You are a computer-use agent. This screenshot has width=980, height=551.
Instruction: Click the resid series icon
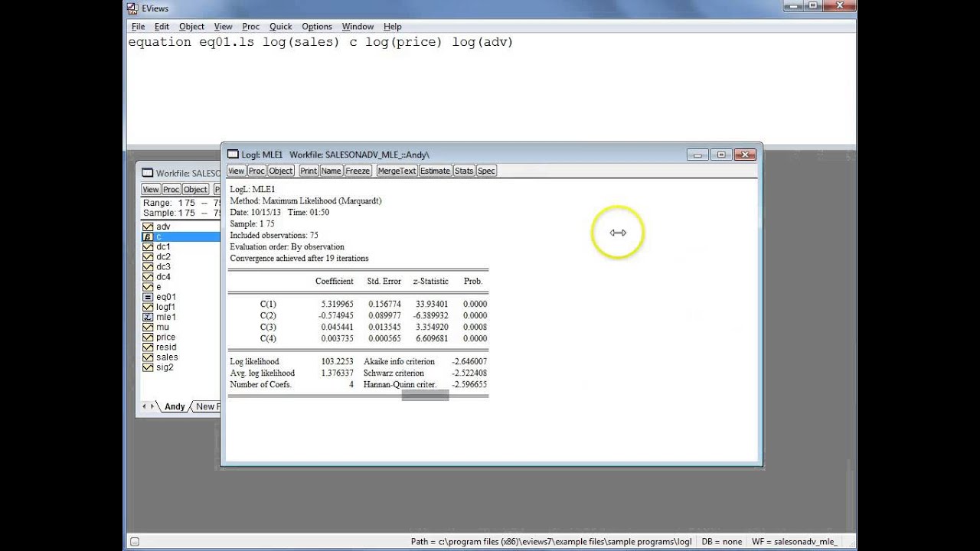pos(148,347)
